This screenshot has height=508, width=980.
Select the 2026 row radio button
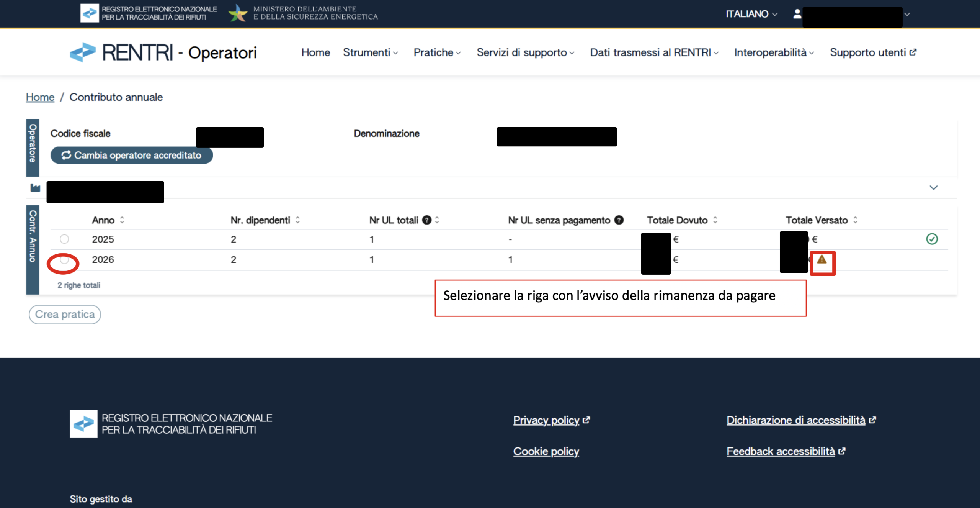click(64, 260)
